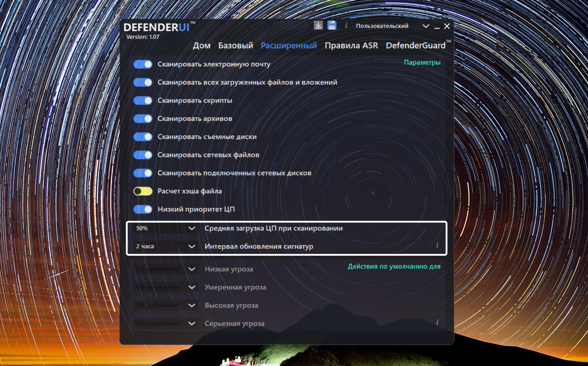
Task: Click the Сканировать архивов label
Action: 195,119
